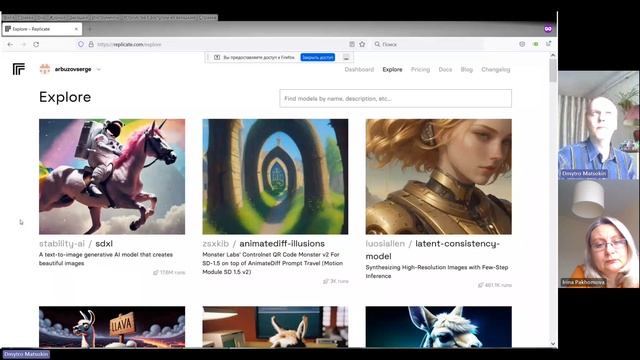Click the sdxl model name link
The width and height of the screenshot is (640, 360).
(x=104, y=244)
